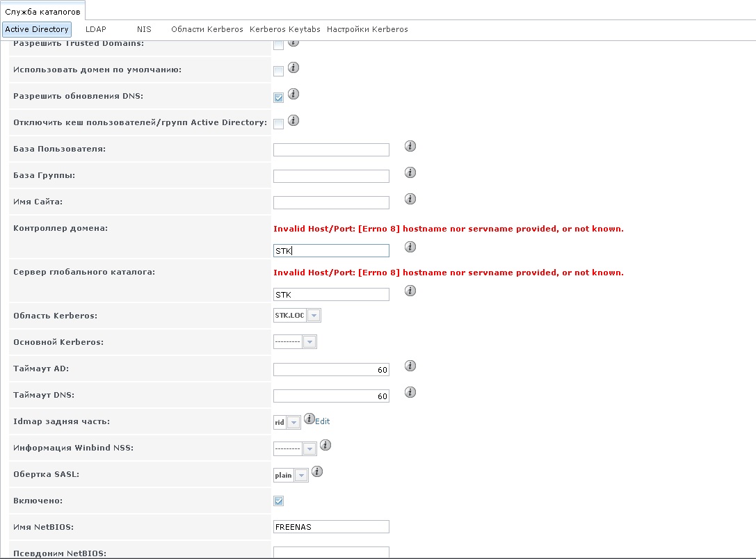Image resolution: width=756 pixels, height=559 pixels.
Task: Click info icon next to Разрешить обновления DNS
Action: 293,94
